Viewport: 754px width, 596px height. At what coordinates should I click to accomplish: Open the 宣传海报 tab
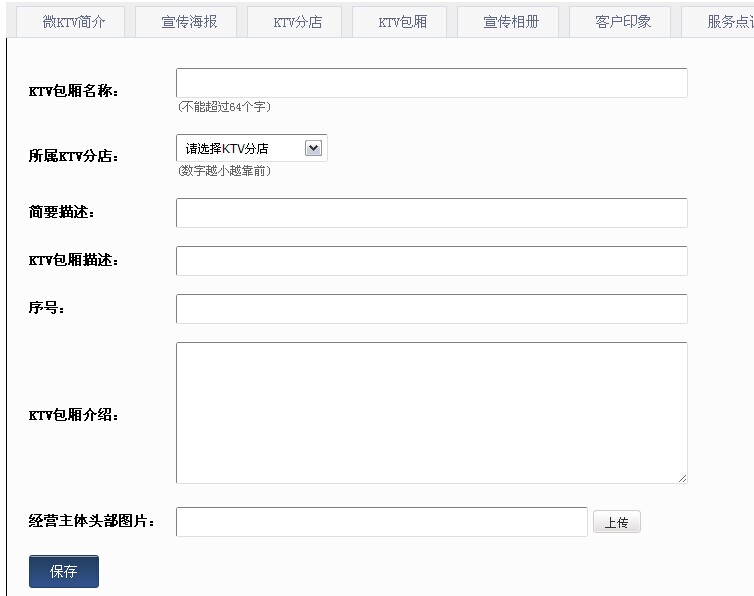coord(189,21)
